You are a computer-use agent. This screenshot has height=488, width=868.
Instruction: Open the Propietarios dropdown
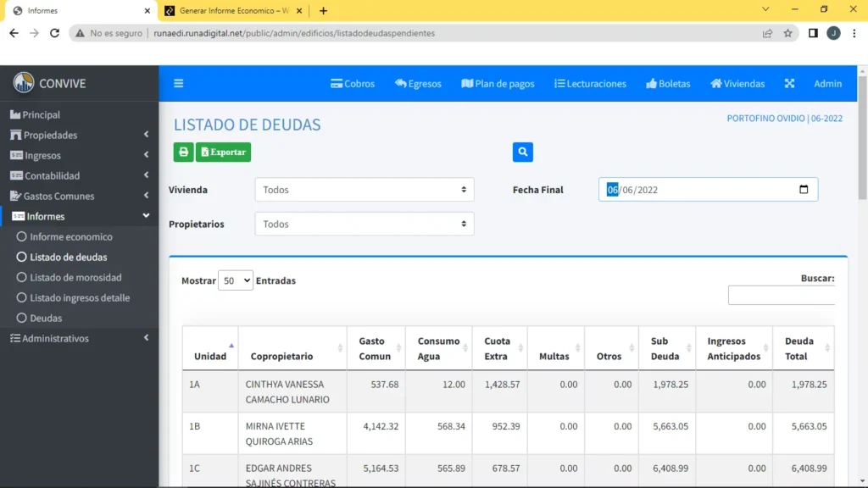pyautogui.click(x=364, y=225)
